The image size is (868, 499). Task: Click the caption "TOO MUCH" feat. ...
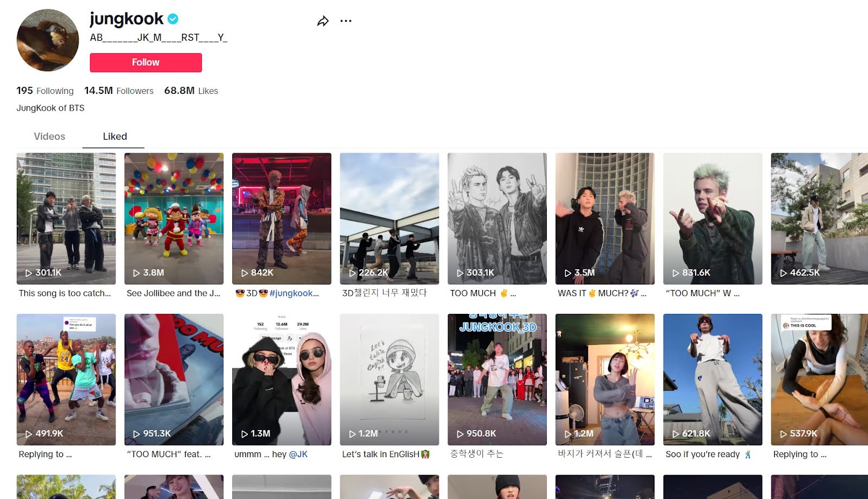pyautogui.click(x=169, y=454)
